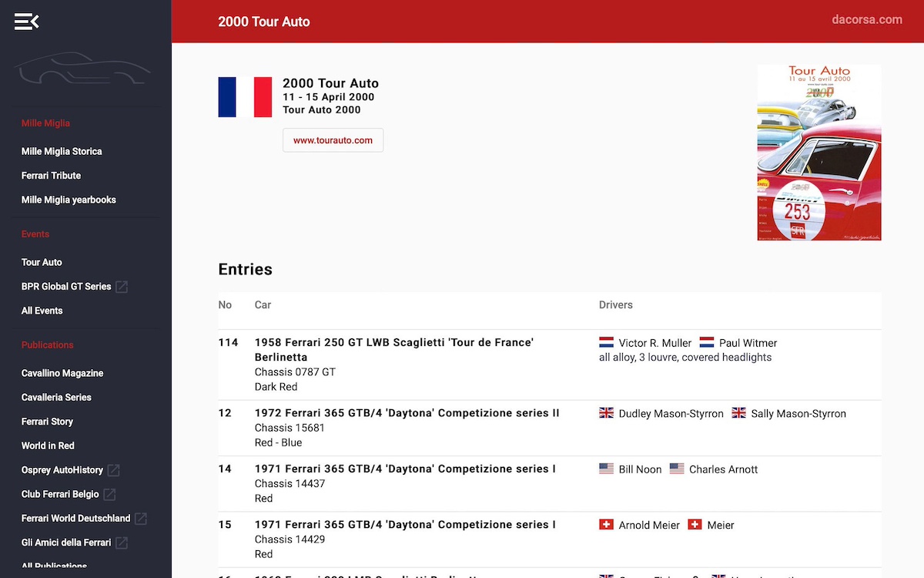Click the French flag image
This screenshot has height=578, width=924.
pyautogui.click(x=245, y=97)
